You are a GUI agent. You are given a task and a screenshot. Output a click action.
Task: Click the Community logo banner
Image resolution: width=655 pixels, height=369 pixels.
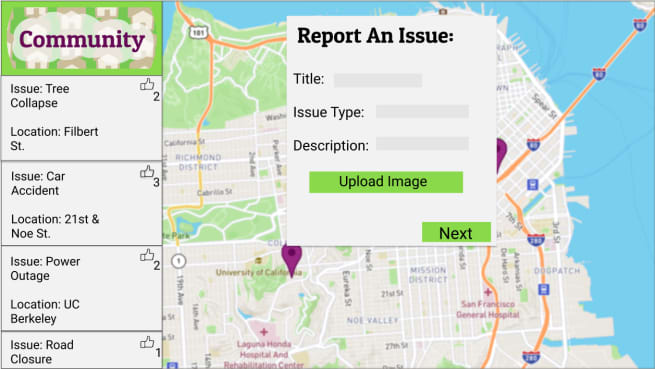pyautogui.click(x=82, y=38)
